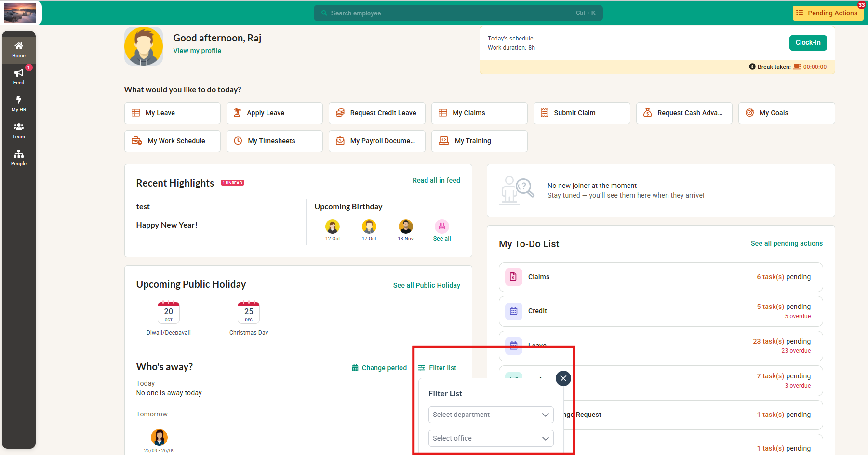Open the Pending Actions button
The width and height of the screenshot is (868, 455).
point(827,13)
